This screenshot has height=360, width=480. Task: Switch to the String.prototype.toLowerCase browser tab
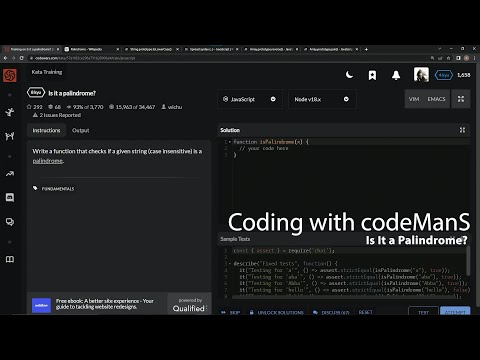pos(150,49)
